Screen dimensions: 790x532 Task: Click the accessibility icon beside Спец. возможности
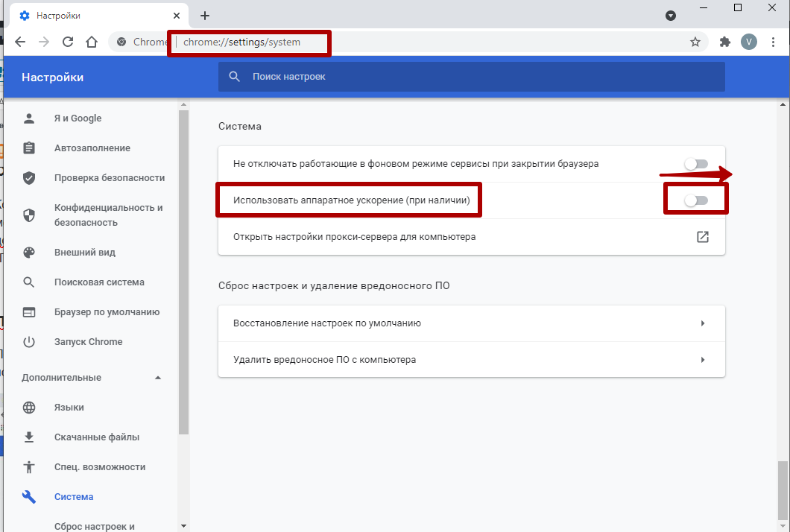coord(29,467)
